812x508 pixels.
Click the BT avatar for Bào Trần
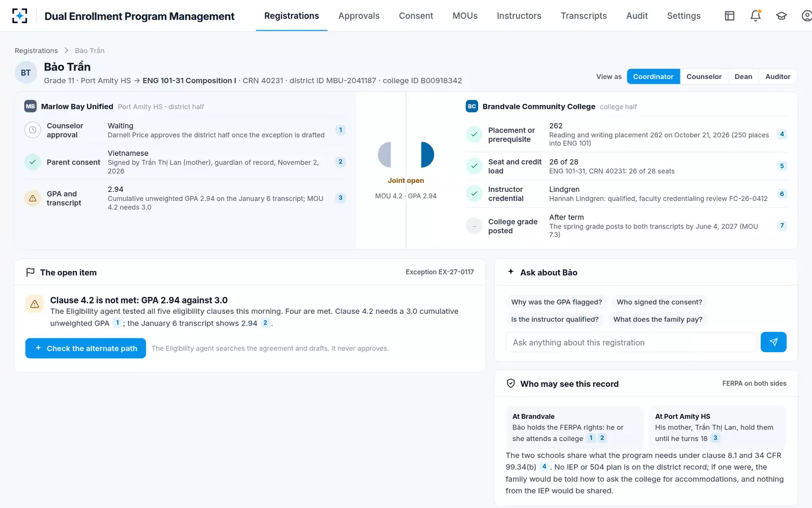(x=26, y=73)
